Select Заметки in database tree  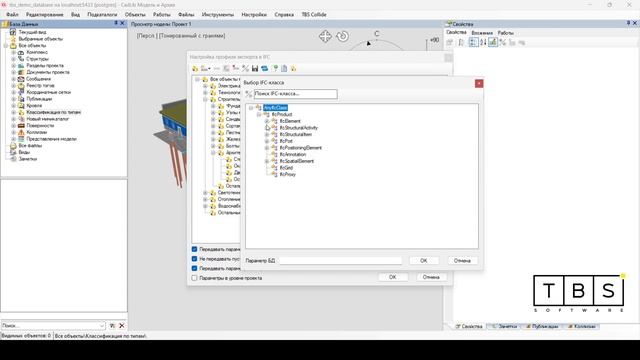[28, 159]
